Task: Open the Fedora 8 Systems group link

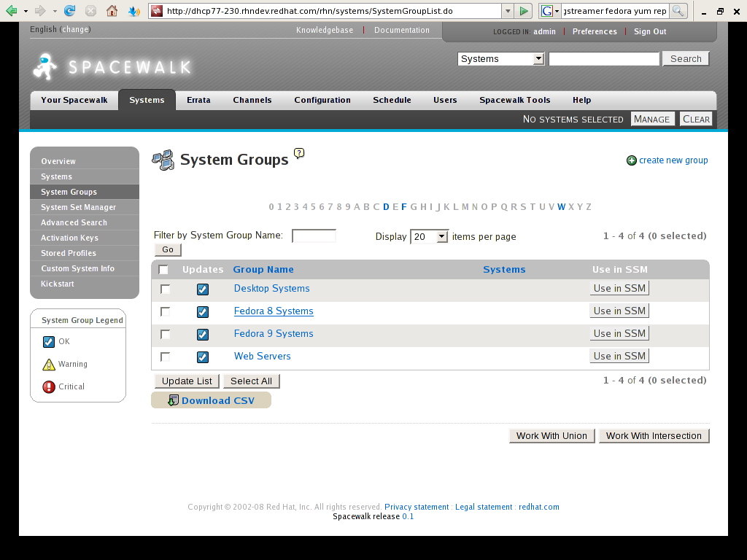Action: tap(274, 311)
